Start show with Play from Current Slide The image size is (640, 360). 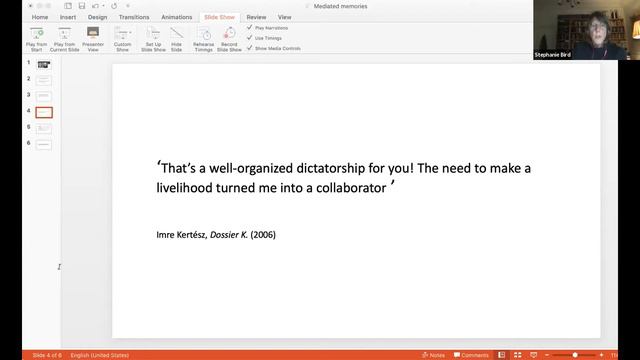(64, 39)
